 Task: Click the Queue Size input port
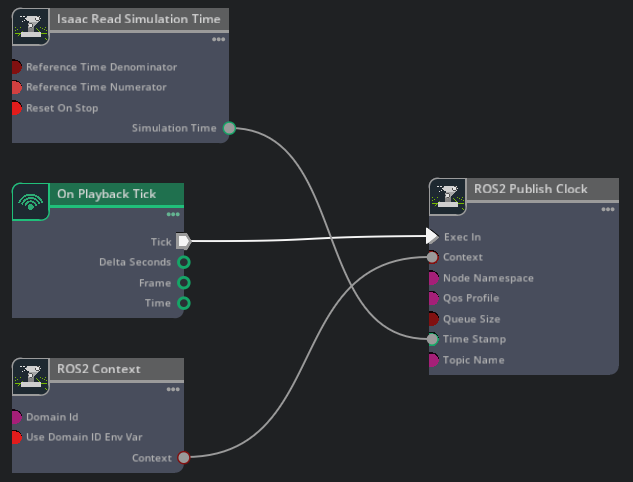coord(433,319)
